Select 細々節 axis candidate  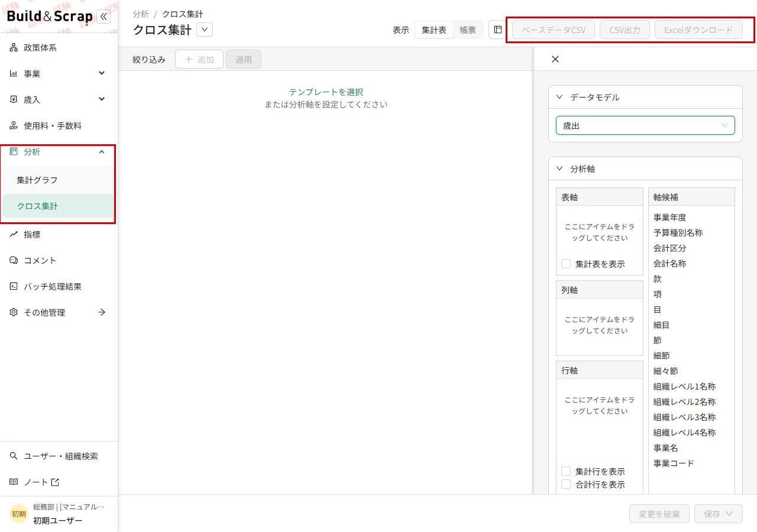click(x=666, y=371)
